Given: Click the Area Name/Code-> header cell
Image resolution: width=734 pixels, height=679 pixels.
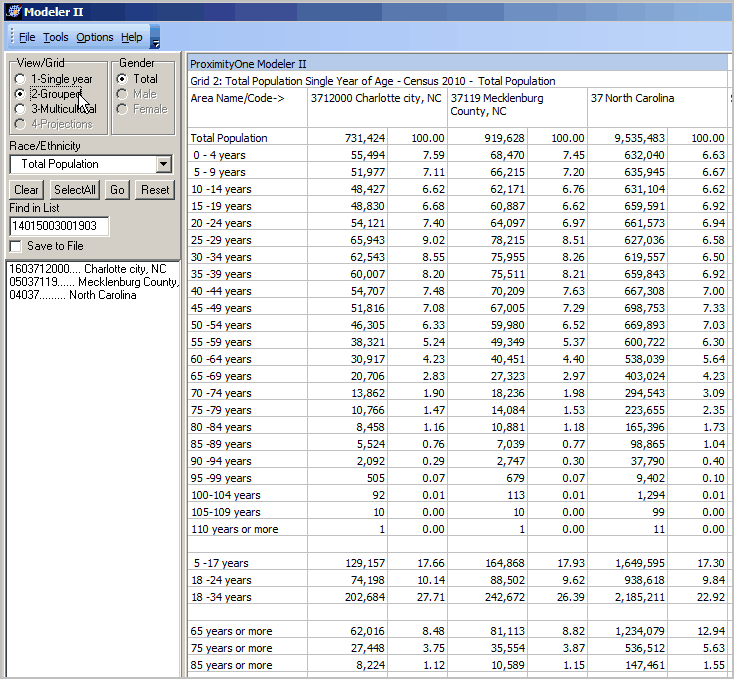Looking at the screenshot, I should pos(247,107).
